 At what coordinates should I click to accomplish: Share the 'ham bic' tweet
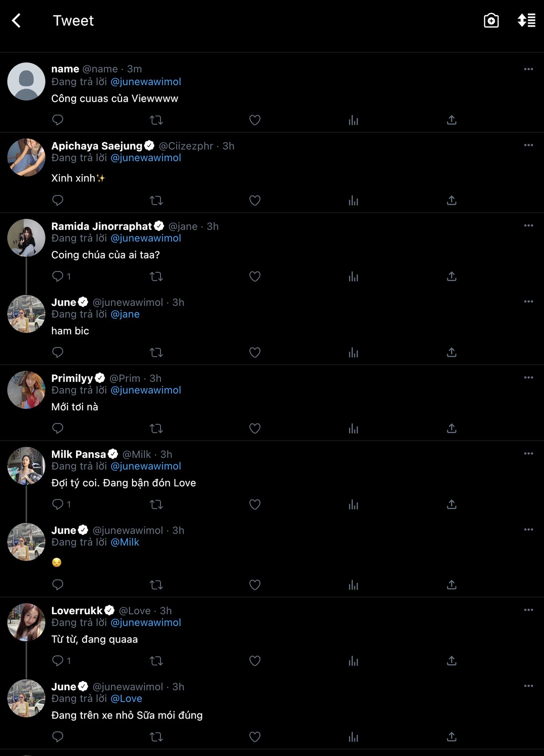coord(451,352)
